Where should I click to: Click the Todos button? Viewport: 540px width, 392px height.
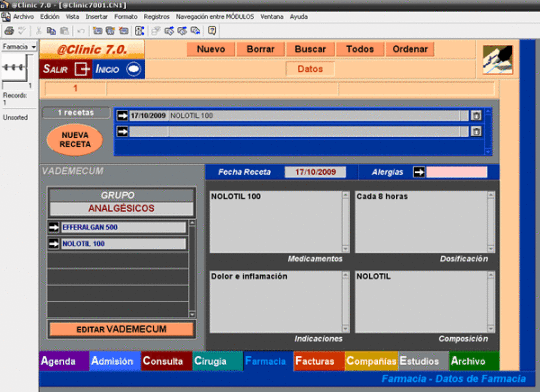coord(360,49)
